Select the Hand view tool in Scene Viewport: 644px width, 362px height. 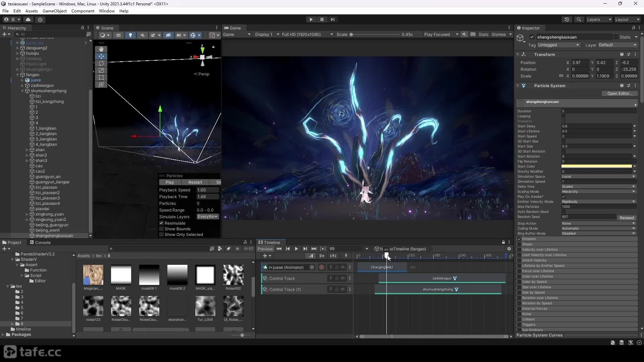pos(101,49)
